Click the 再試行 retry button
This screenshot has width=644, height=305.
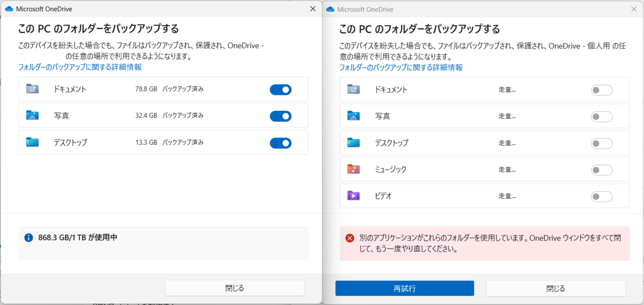pos(405,288)
